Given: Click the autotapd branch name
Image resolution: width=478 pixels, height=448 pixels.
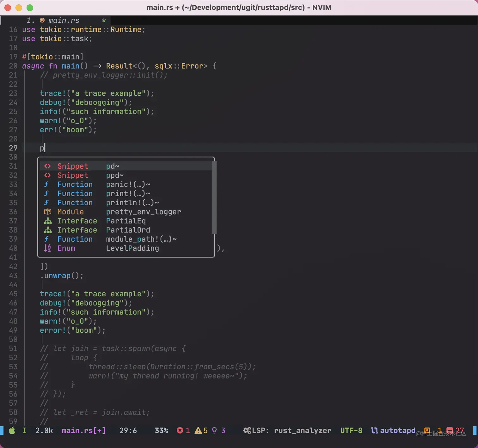Looking at the screenshot, I should [398, 430].
